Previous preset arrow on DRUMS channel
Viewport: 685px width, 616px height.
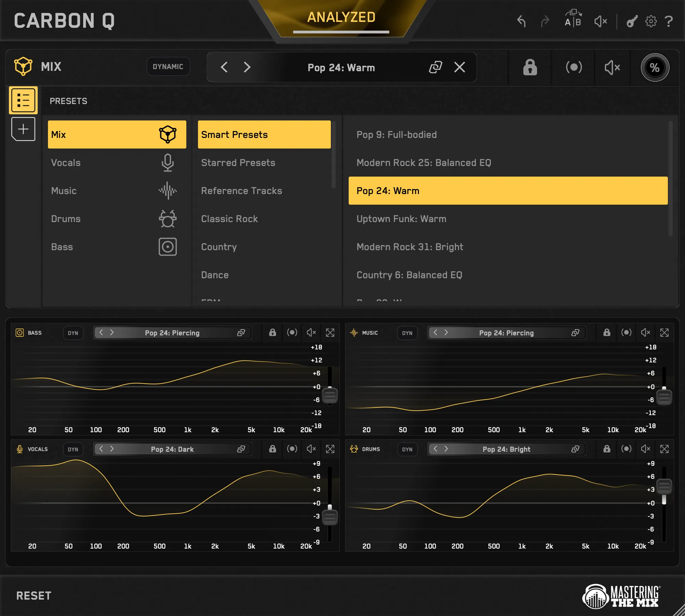click(435, 449)
